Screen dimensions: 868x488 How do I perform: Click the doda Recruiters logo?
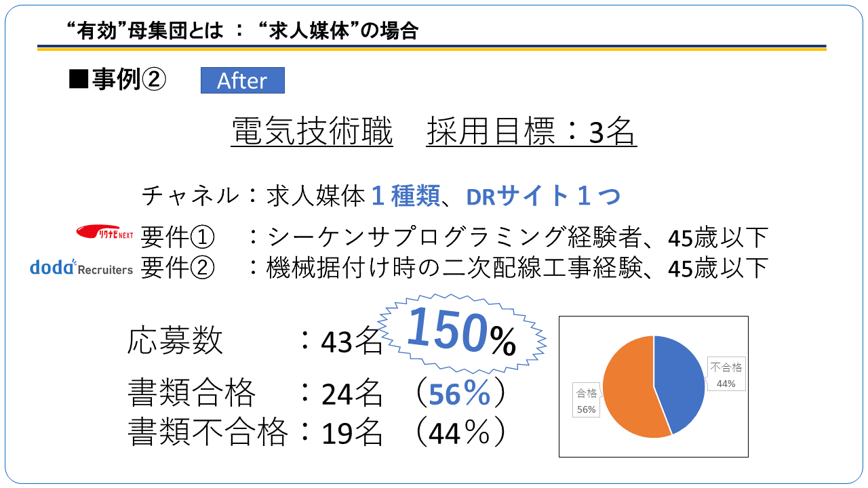pyautogui.click(x=81, y=267)
